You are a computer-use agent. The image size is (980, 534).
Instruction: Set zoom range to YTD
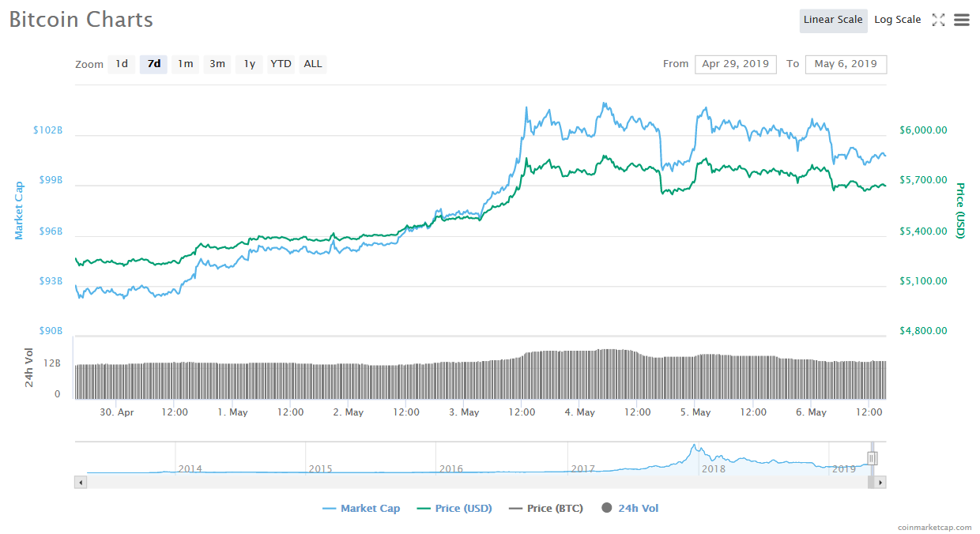(x=281, y=64)
